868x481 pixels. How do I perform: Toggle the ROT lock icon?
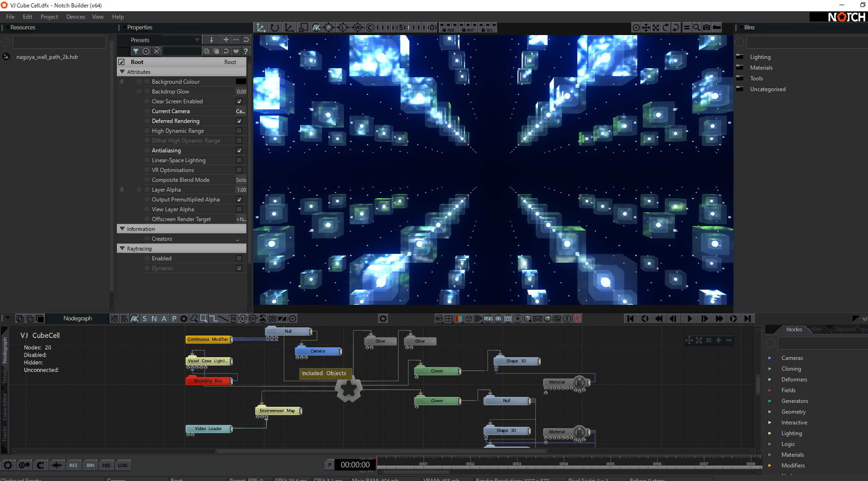(x=468, y=28)
